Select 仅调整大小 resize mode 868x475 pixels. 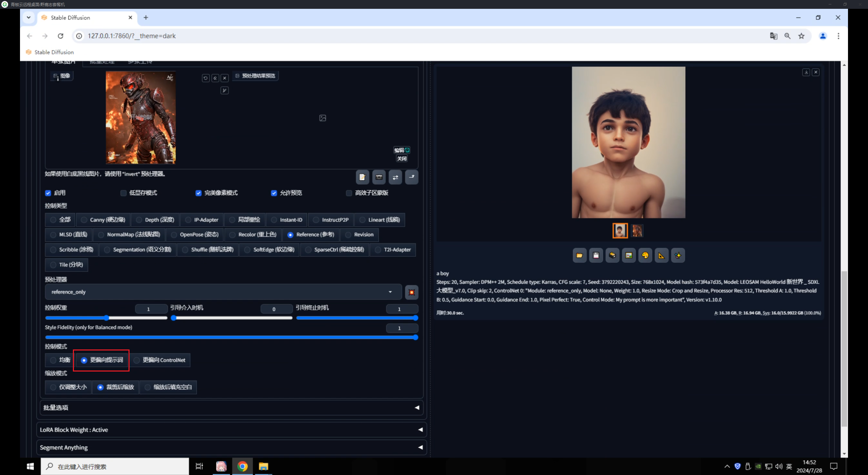[x=68, y=387]
